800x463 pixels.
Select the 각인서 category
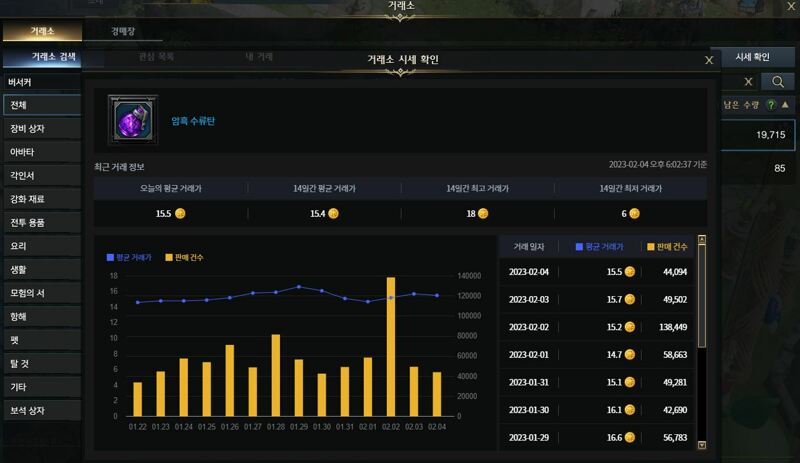(x=42, y=176)
